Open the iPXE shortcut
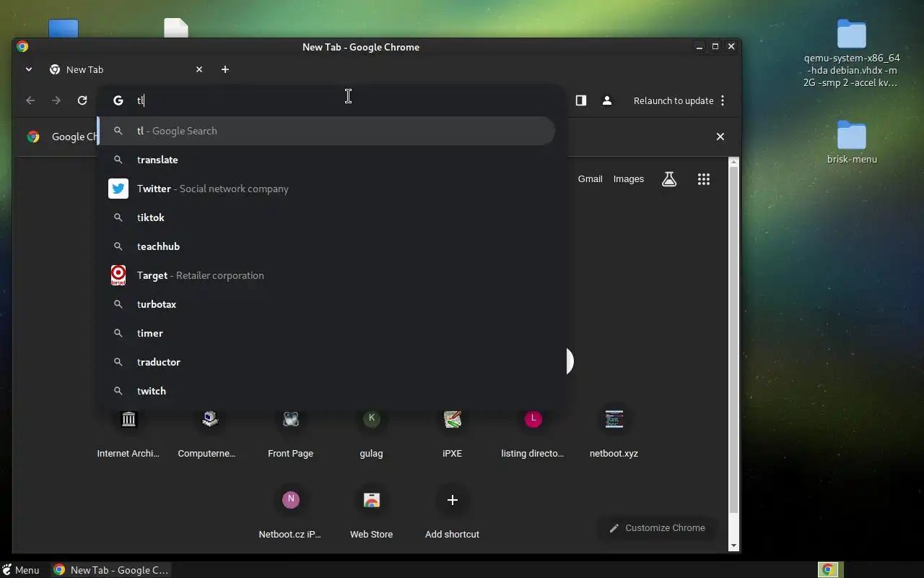924x578 pixels. [x=452, y=432]
